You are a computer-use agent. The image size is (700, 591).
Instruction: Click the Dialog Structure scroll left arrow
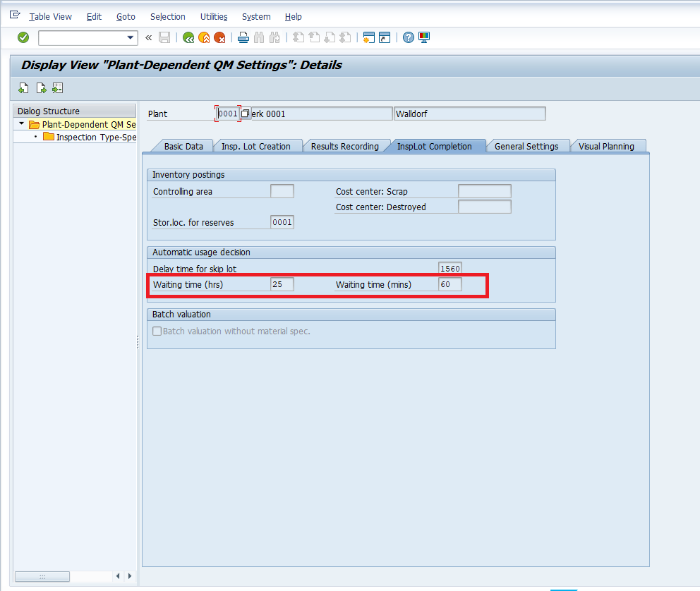point(117,575)
